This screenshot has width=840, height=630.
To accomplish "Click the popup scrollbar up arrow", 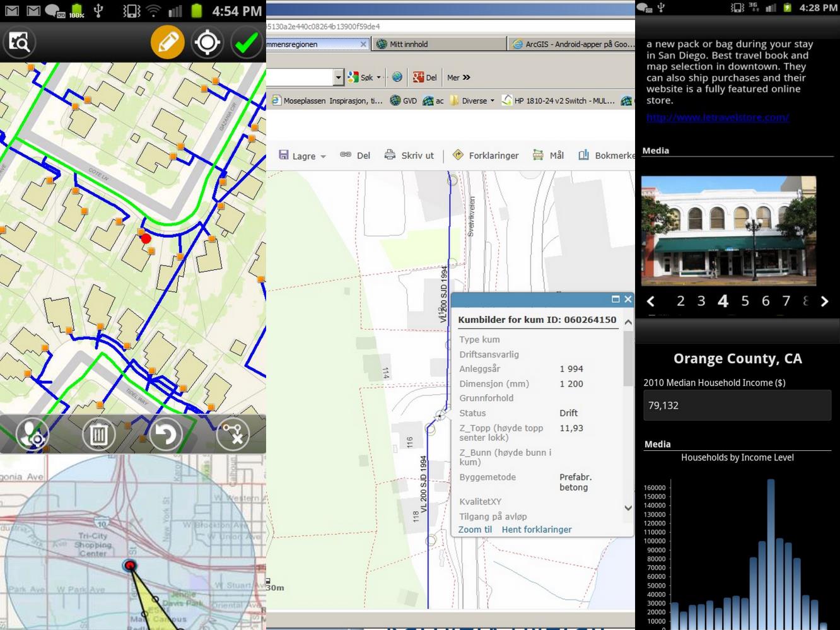I will [628, 322].
